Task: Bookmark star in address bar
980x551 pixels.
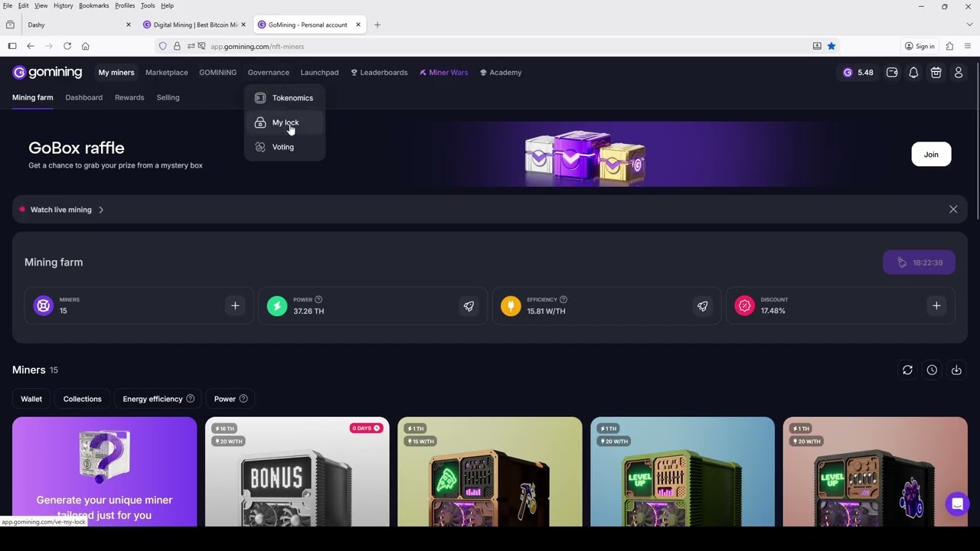Action: [831, 46]
